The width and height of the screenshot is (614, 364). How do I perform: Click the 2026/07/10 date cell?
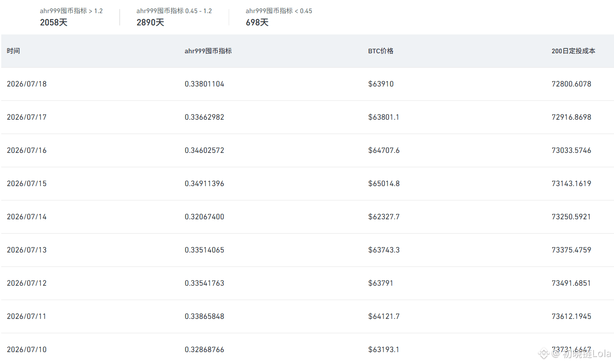[27, 350]
